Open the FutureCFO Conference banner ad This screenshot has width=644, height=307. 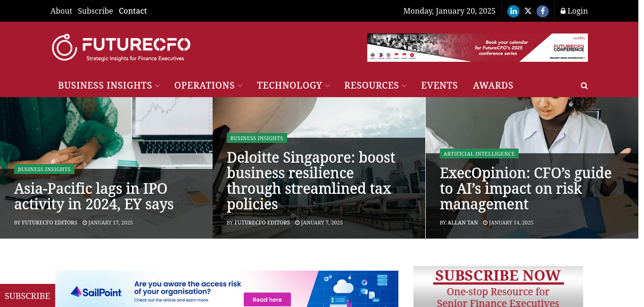click(x=478, y=48)
